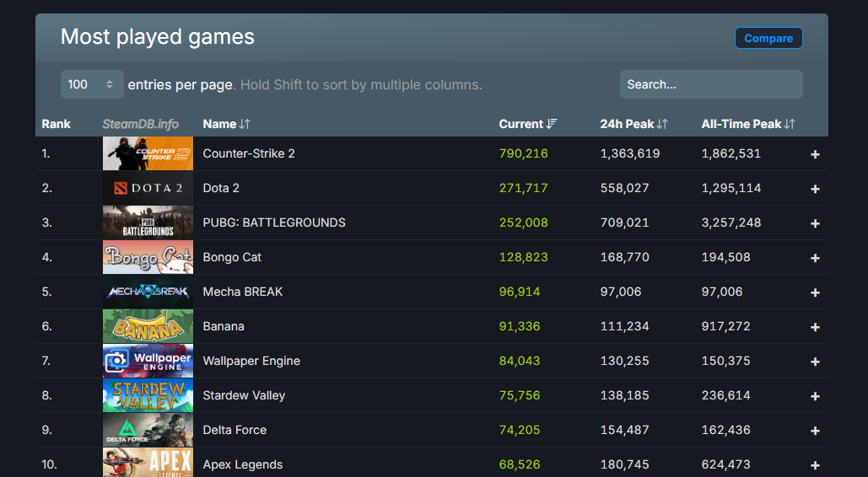
Task: Select the 24h peak value 1,363,619
Action: coord(630,153)
